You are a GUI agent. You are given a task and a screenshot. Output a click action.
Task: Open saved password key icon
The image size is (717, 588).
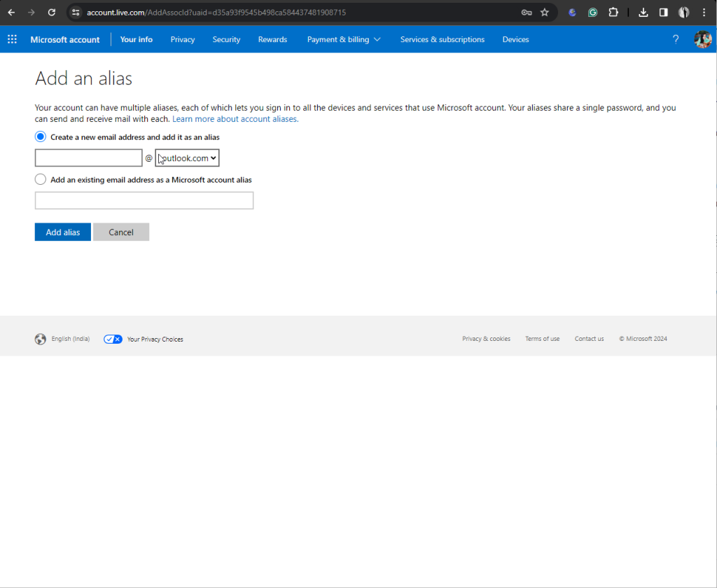click(x=527, y=13)
